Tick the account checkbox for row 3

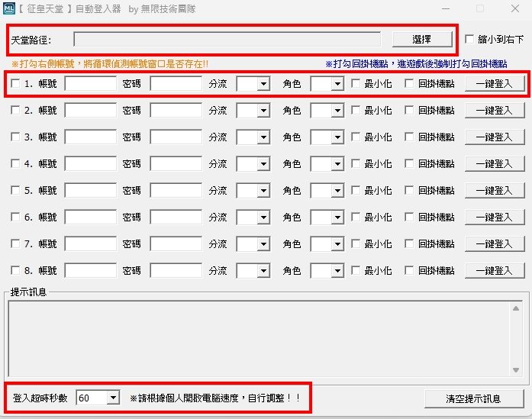15,137
